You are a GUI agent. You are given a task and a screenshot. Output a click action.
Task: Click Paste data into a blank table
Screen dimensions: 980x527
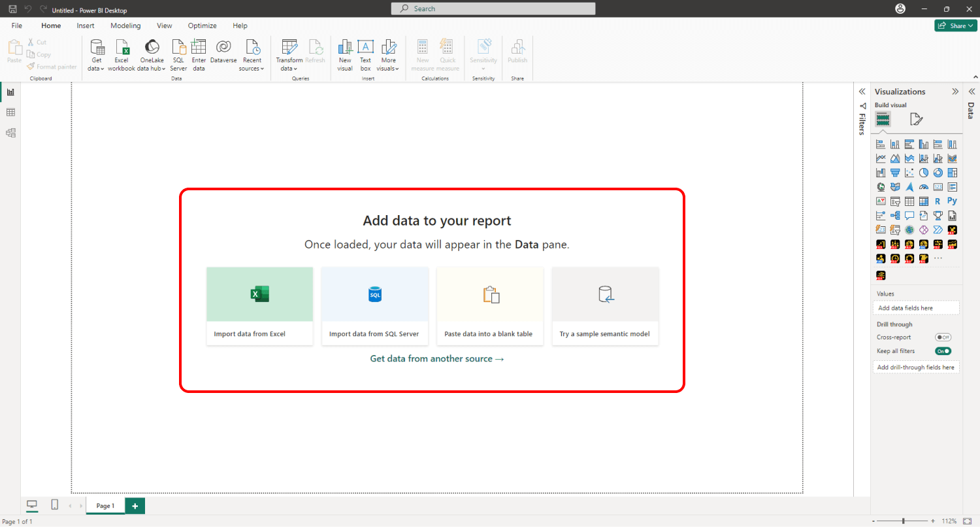[x=490, y=306]
